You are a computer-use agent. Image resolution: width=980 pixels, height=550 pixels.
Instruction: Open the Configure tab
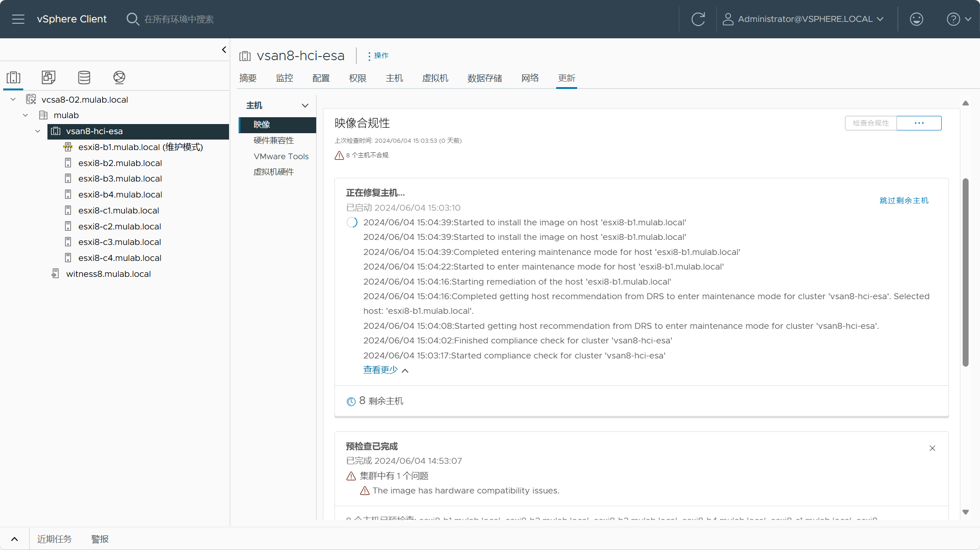click(321, 78)
